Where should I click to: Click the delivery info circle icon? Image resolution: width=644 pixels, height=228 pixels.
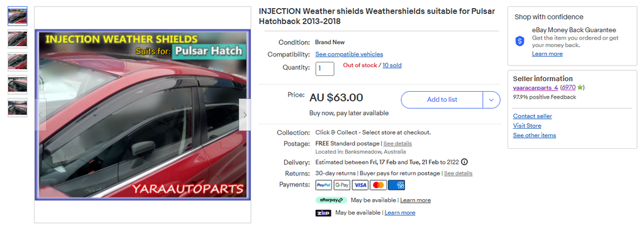tap(465, 161)
